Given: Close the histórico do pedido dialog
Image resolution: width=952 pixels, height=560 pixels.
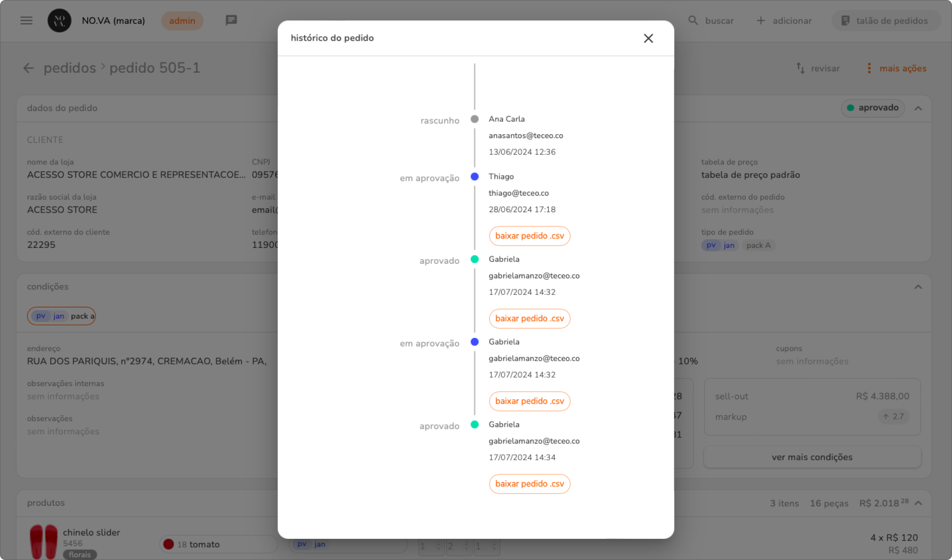Looking at the screenshot, I should click(x=648, y=38).
